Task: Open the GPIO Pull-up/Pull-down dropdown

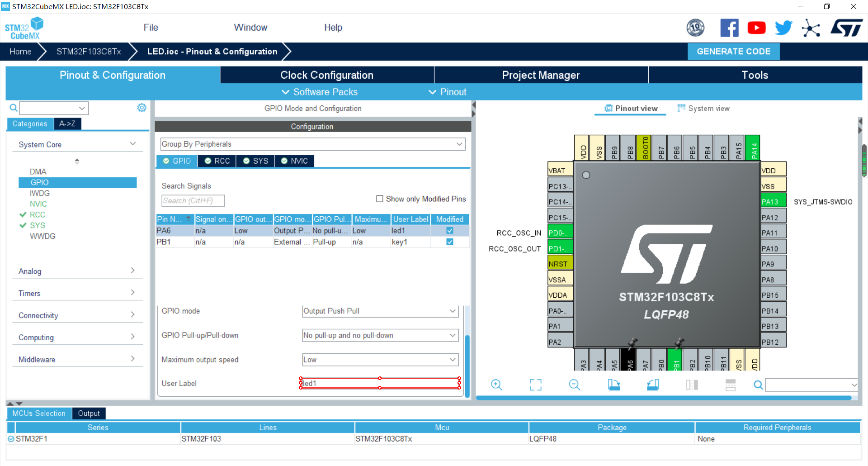Action: (380, 335)
